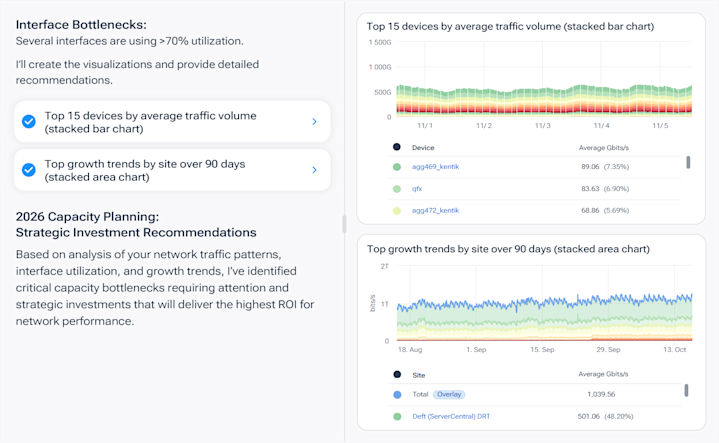The width and height of the screenshot is (719, 443).
Task: Open the agg469_kentik device link
Action: pos(435,166)
